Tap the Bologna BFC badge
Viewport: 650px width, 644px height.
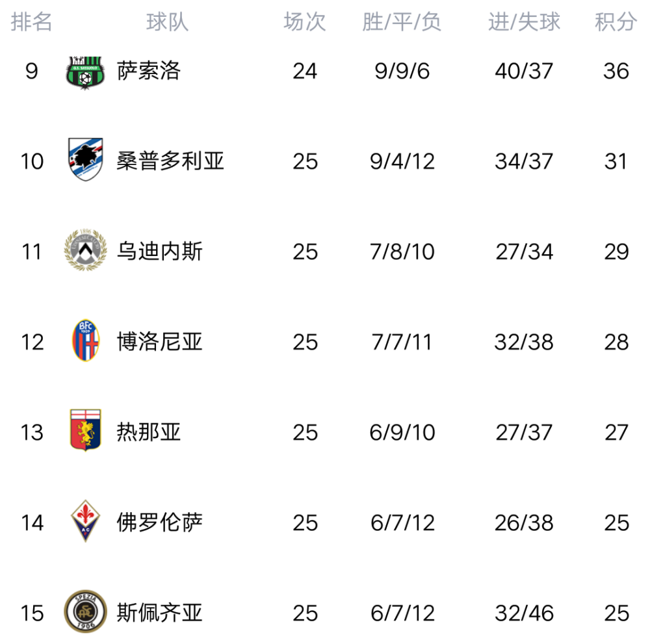(85, 341)
